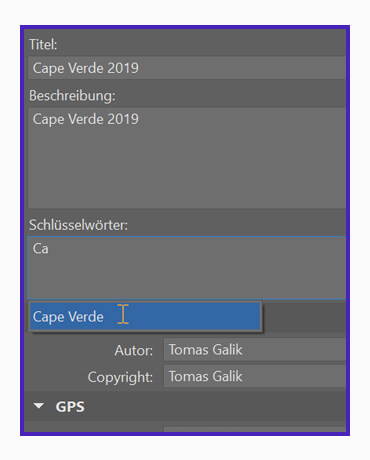Click 'Cape Verde 2019' text in title field

tap(86, 68)
